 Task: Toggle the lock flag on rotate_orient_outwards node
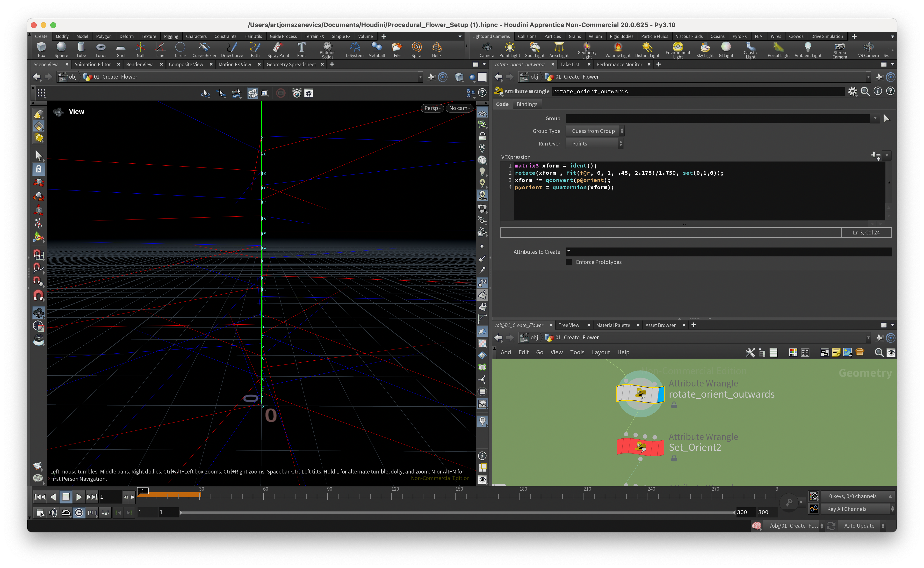(674, 405)
